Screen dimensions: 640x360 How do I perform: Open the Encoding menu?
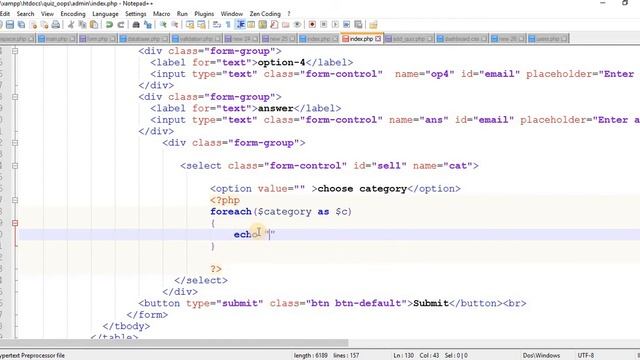click(x=73, y=13)
